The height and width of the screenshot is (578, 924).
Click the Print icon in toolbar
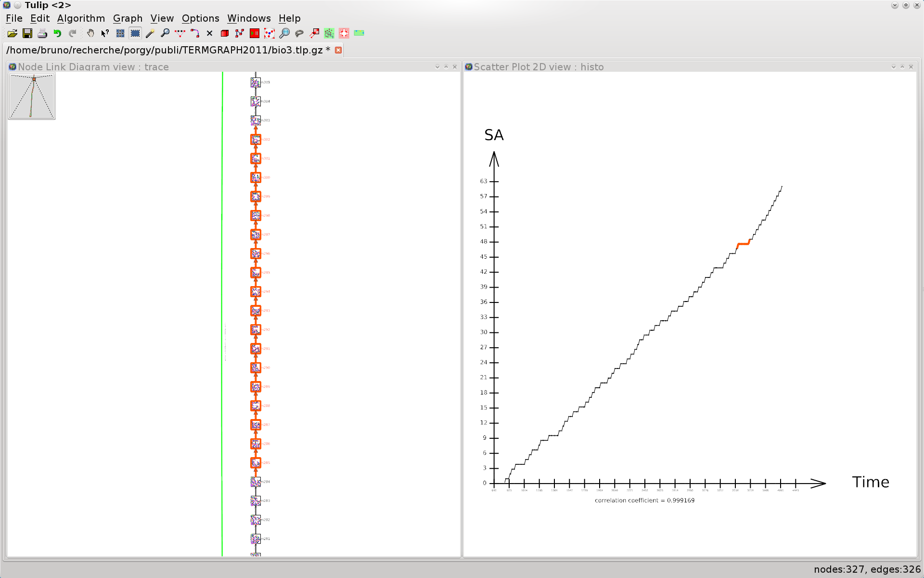[42, 33]
